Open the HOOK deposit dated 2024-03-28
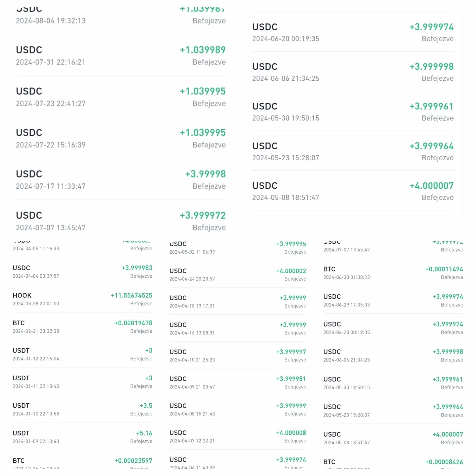The height and width of the screenshot is (476, 476). click(x=82, y=299)
